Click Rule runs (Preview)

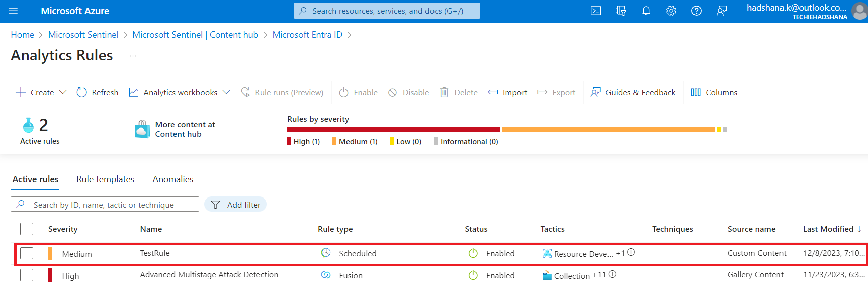(282, 92)
